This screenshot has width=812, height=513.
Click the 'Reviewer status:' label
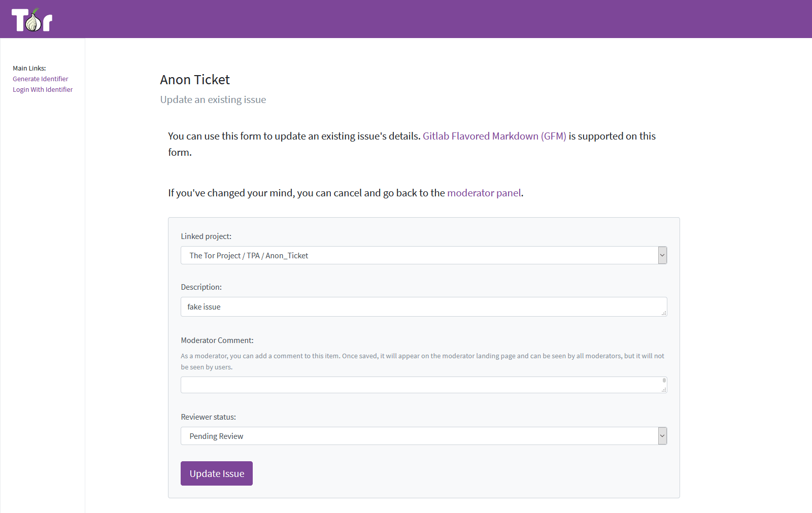[209, 417]
